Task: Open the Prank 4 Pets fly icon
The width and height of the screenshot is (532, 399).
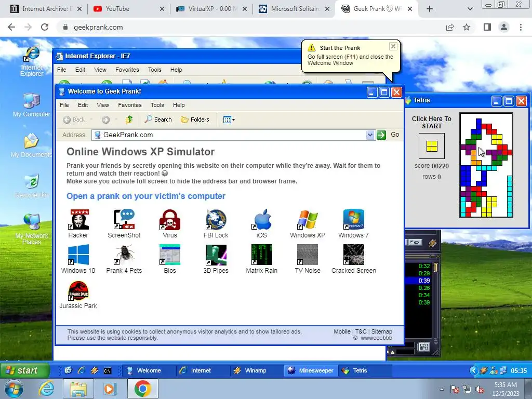Action: pos(124,259)
